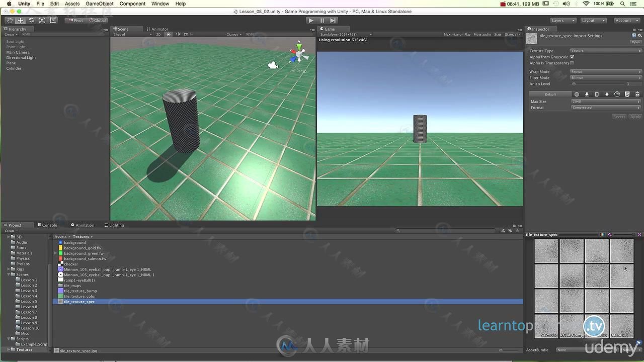Toggle Alpha Is Transparency checkbox

point(572,63)
